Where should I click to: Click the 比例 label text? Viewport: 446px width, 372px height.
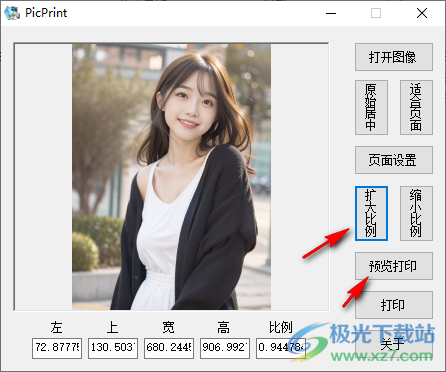point(281,328)
